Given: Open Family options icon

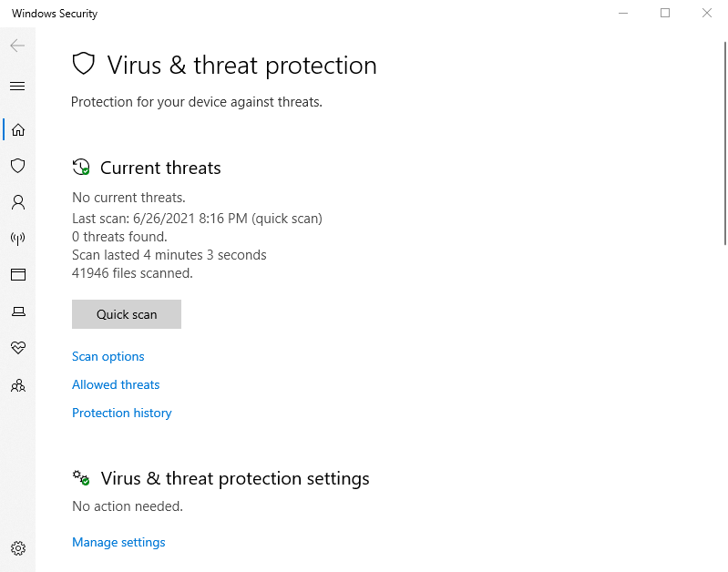Looking at the screenshot, I should coord(17,385).
